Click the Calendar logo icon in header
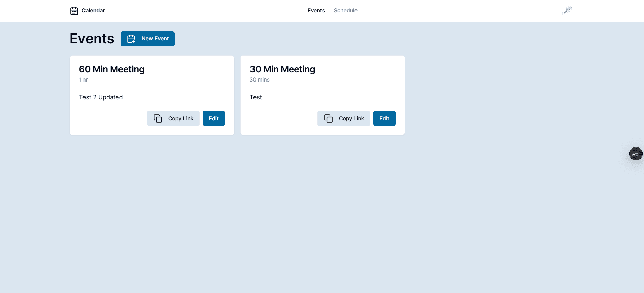This screenshot has width=644, height=293. [x=74, y=11]
